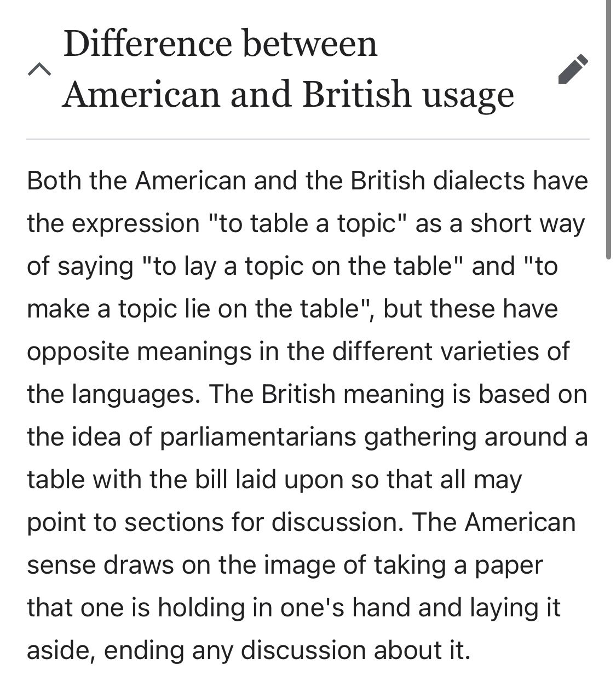Click the word "parliamentarians" in the paragraph
The image size is (616, 693).
[x=258, y=437]
